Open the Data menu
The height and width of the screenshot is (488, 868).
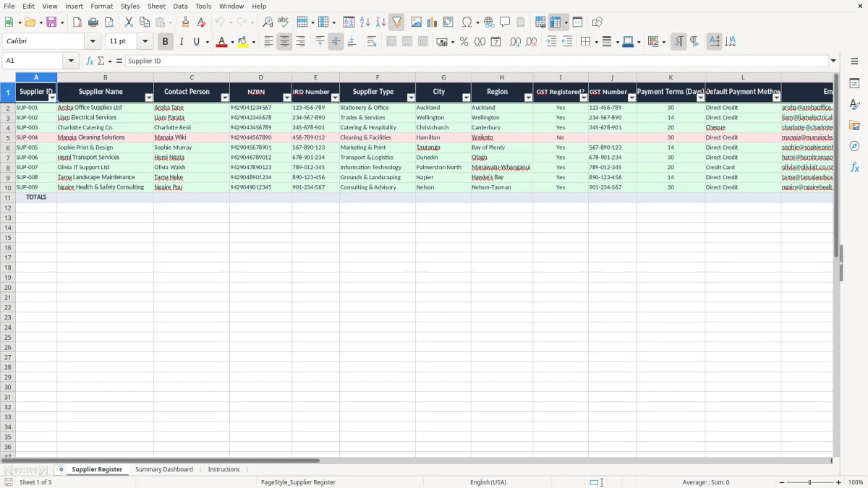(180, 6)
